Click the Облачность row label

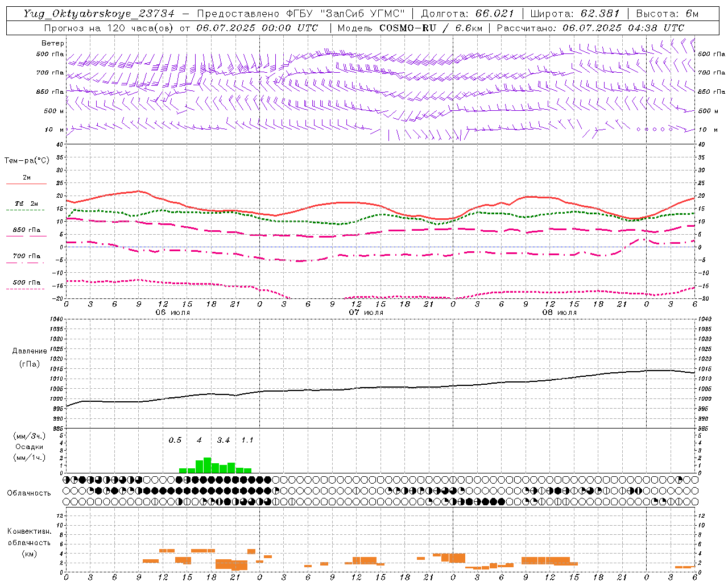pyautogui.click(x=29, y=493)
